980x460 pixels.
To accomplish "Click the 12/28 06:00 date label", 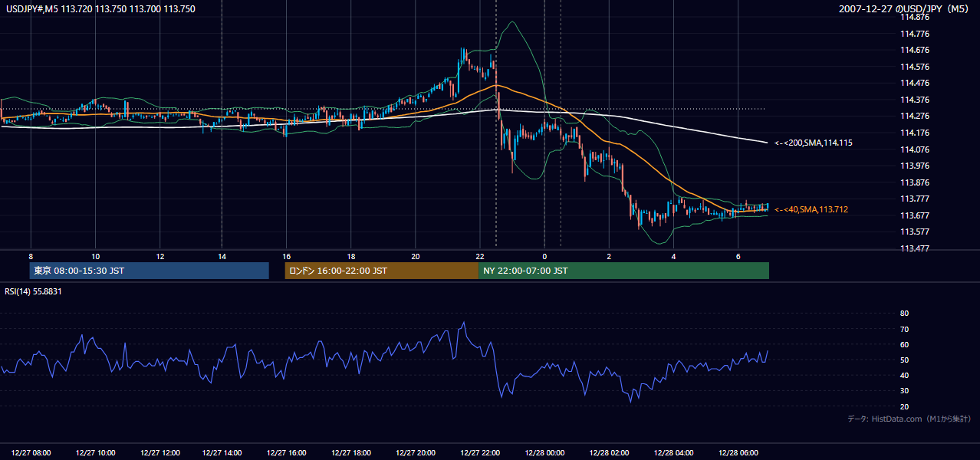I will (x=738, y=453).
